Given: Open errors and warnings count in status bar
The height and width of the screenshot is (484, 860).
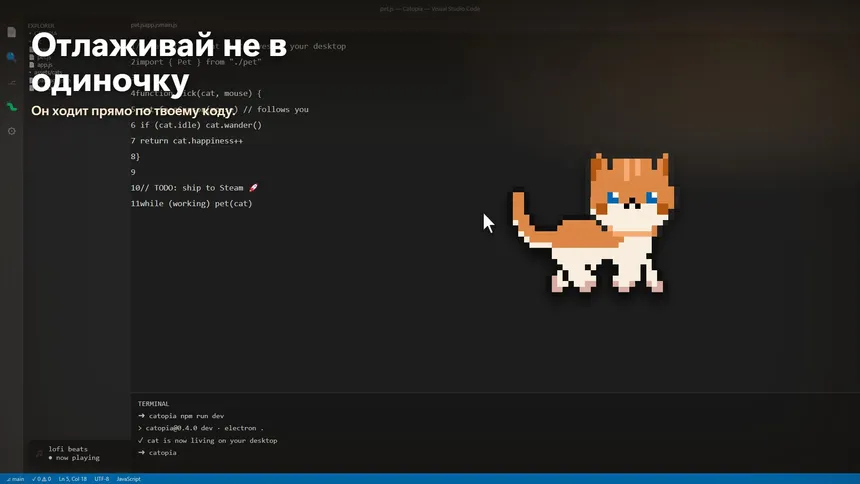Looking at the screenshot, I should point(41,479).
